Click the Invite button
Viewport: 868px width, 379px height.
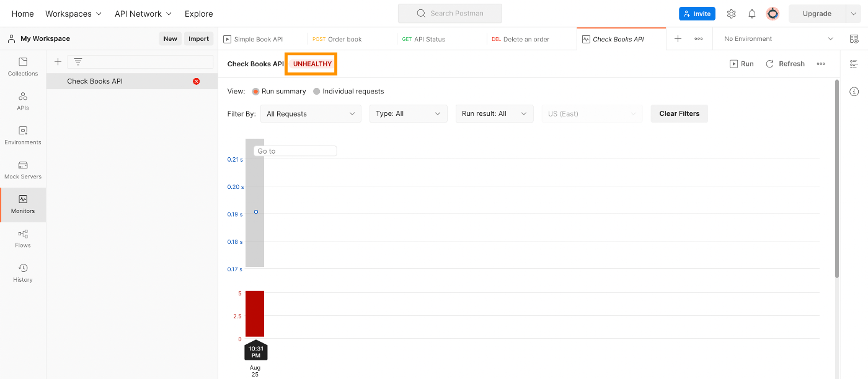click(697, 14)
